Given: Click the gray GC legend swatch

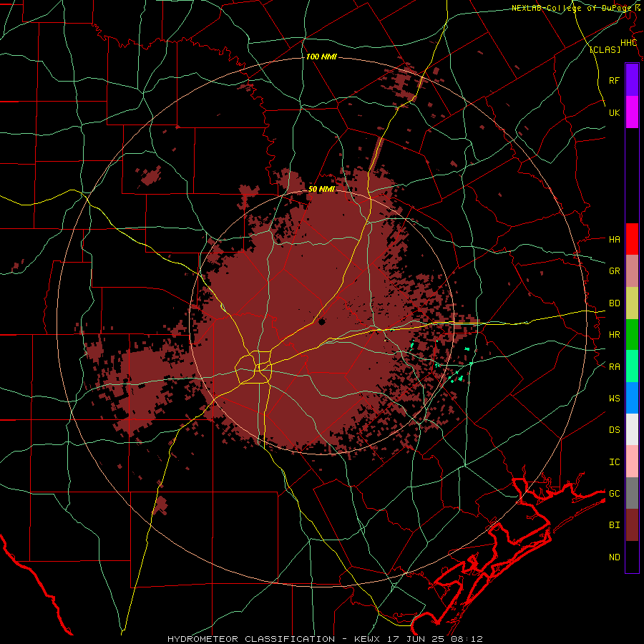Looking at the screenshot, I should click(x=632, y=493).
